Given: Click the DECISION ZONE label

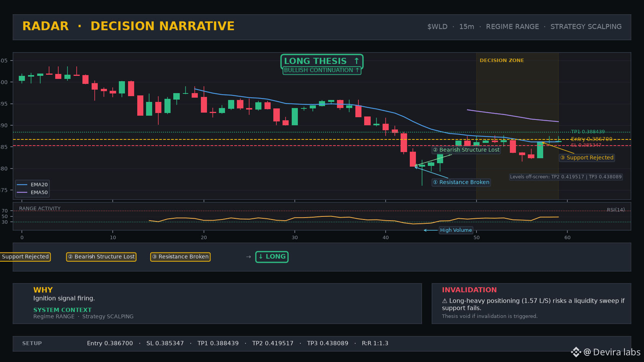Looking at the screenshot, I should coord(502,61).
